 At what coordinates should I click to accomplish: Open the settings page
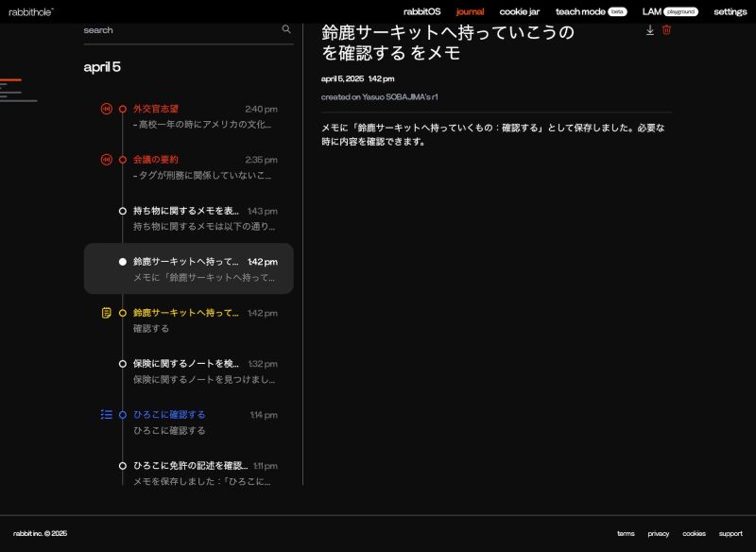(730, 11)
